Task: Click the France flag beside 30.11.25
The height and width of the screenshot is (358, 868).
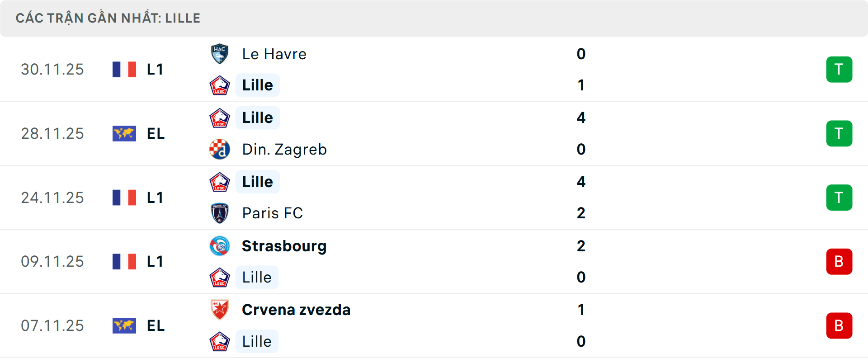Action: click(124, 70)
